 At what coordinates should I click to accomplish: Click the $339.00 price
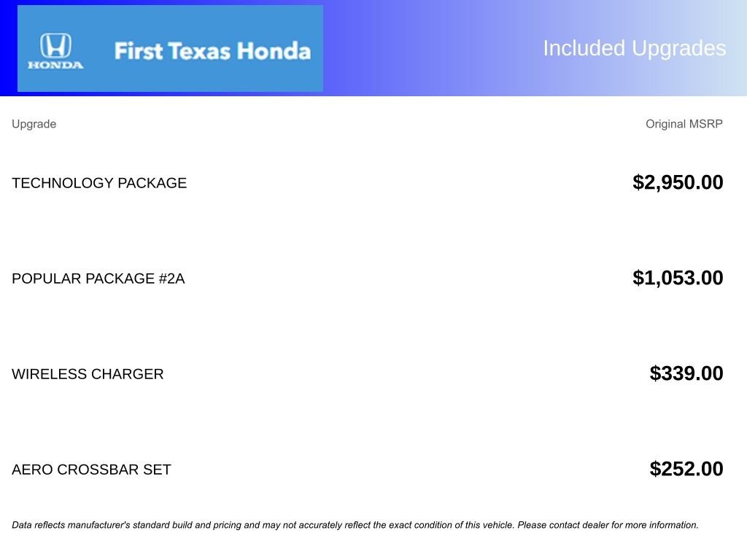(x=686, y=373)
